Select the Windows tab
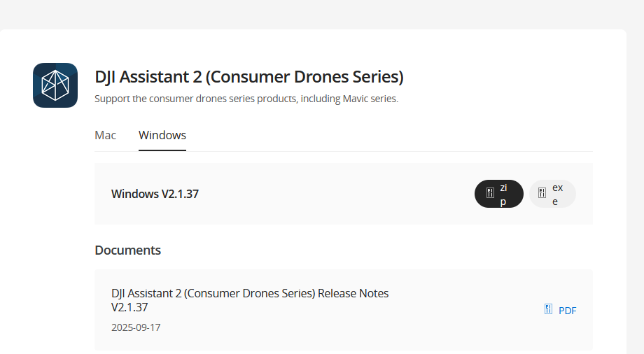Image resolution: width=644 pixels, height=354 pixels. (x=162, y=135)
